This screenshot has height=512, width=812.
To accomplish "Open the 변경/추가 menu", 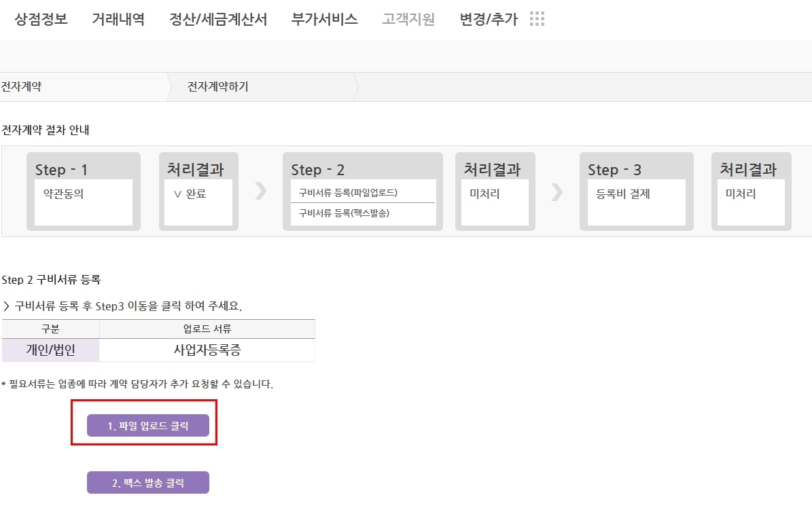I will pyautogui.click(x=489, y=19).
